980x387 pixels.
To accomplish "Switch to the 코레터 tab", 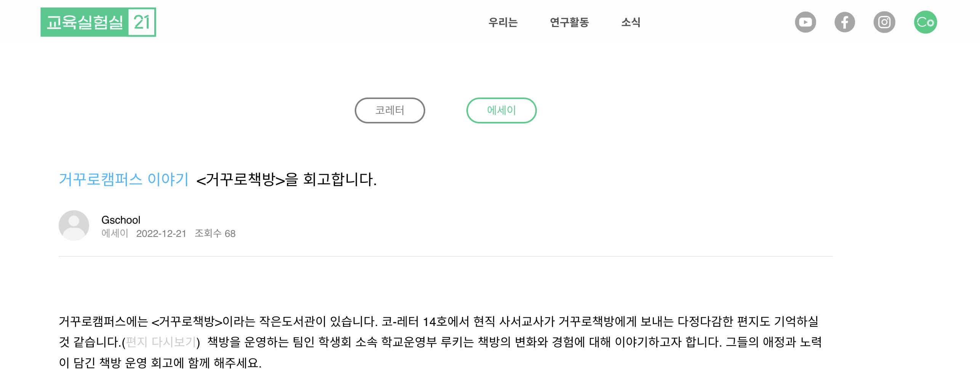I will (x=390, y=110).
